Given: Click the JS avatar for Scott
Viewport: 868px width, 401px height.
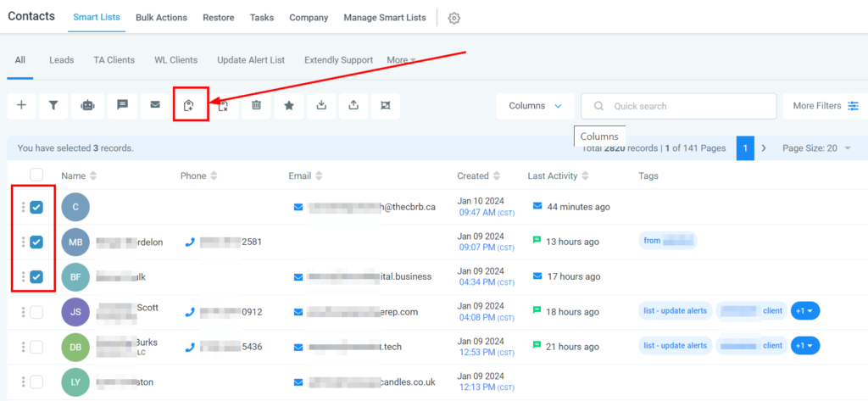Looking at the screenshot, I should coord(75,312).
